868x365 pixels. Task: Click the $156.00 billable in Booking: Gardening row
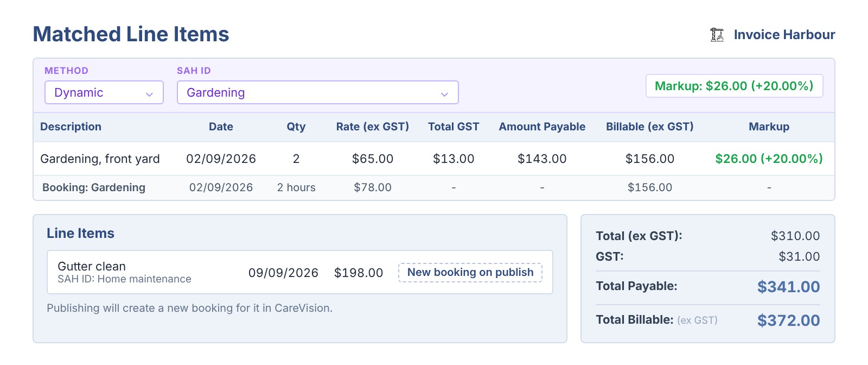[650, 187]
